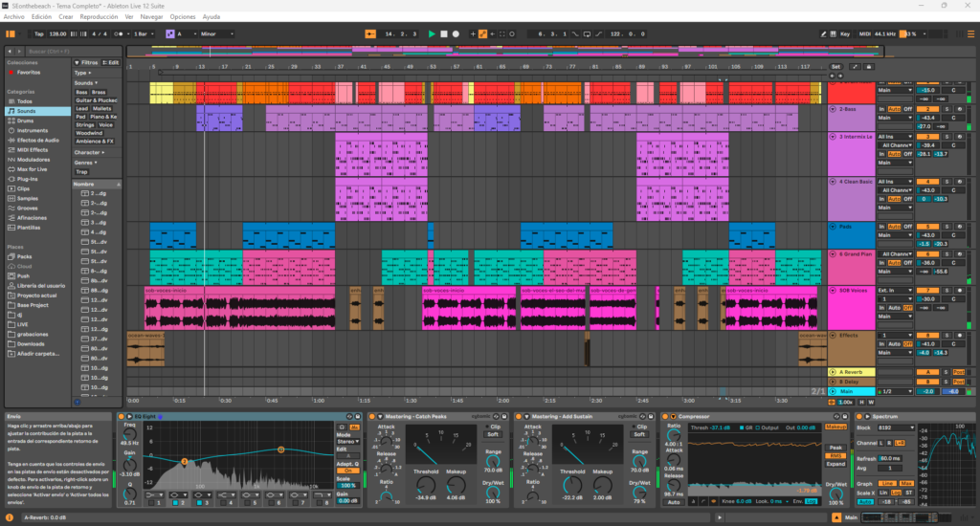Toggle track activator 5 on Pads

927,227
